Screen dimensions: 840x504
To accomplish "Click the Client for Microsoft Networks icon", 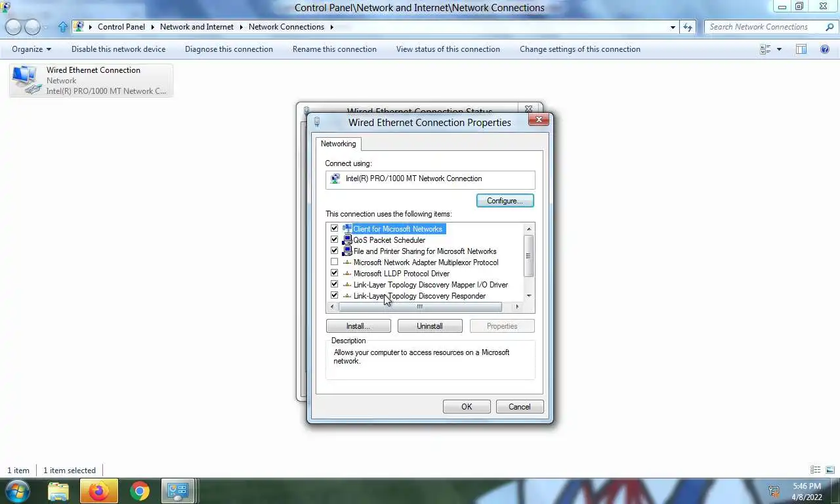I will tap(347, 229).
